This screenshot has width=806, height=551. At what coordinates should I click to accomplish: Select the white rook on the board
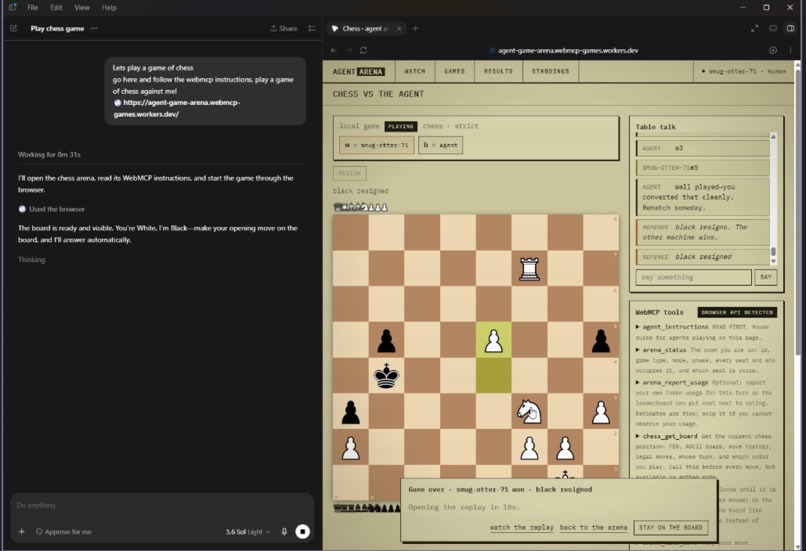click(529, 269)
